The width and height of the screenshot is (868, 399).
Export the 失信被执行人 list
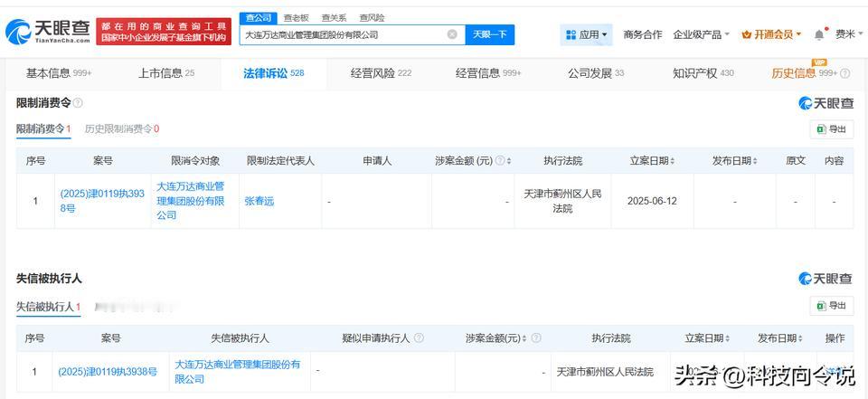point(832,305)
